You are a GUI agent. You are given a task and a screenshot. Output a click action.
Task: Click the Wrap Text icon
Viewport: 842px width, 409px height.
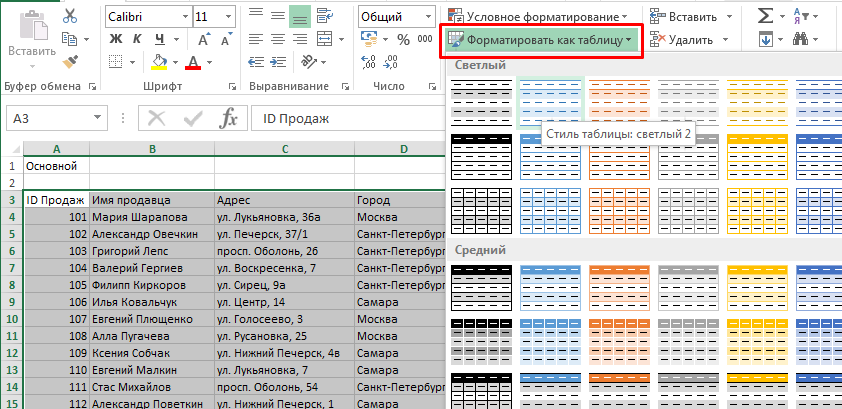[x=325, y=16]
